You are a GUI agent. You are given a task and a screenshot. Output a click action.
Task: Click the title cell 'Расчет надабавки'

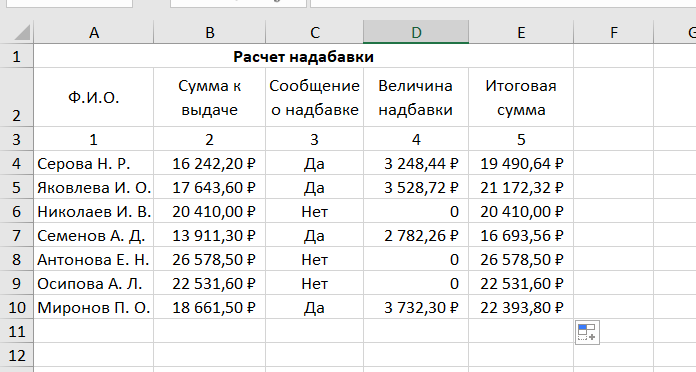pos(304,56)
